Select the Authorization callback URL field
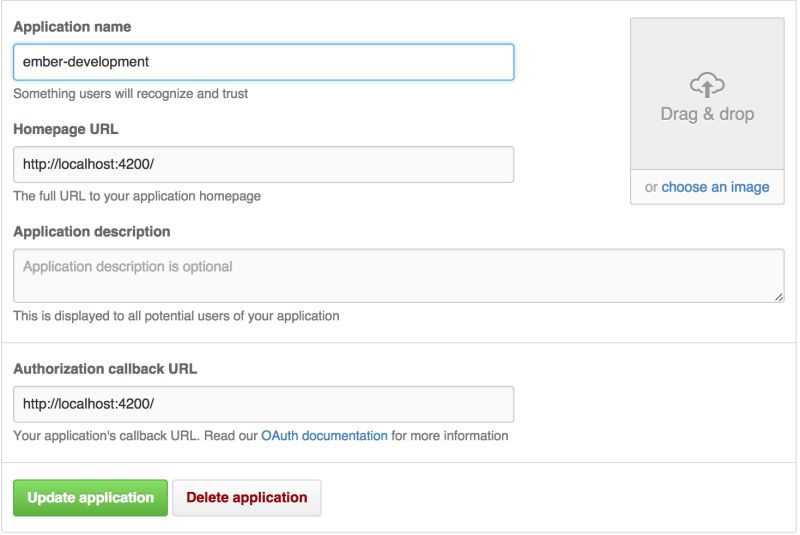 click(x=263, y=404)
